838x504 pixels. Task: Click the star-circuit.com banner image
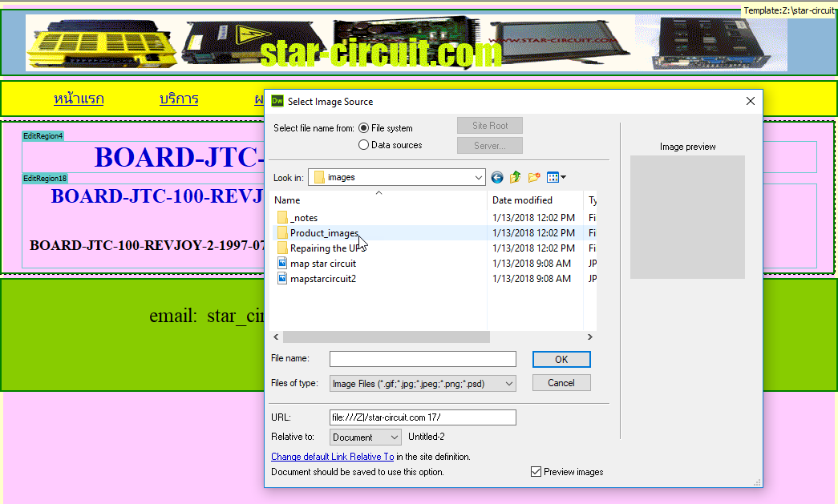point(407,42)
